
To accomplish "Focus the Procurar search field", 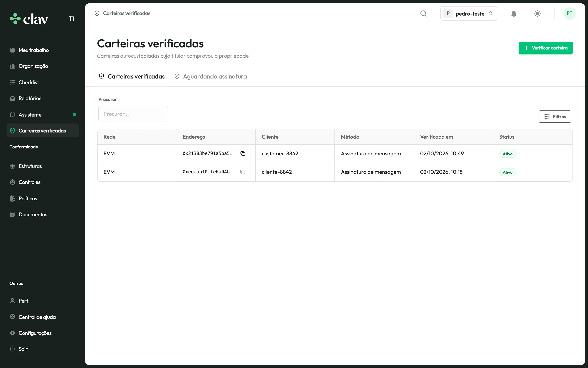I will (x=133, y=114).
